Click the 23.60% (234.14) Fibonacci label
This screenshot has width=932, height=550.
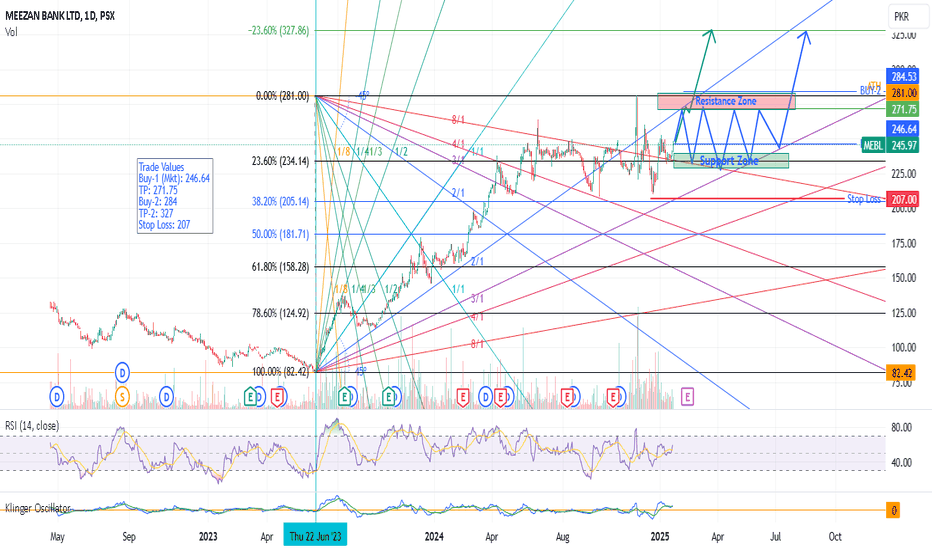pos(281,161)
